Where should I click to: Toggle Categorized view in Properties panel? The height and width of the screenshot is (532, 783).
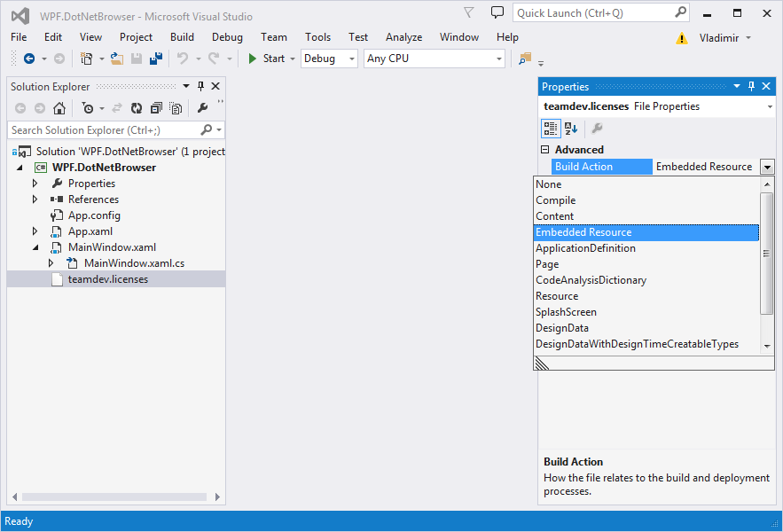tap(551, 129)
